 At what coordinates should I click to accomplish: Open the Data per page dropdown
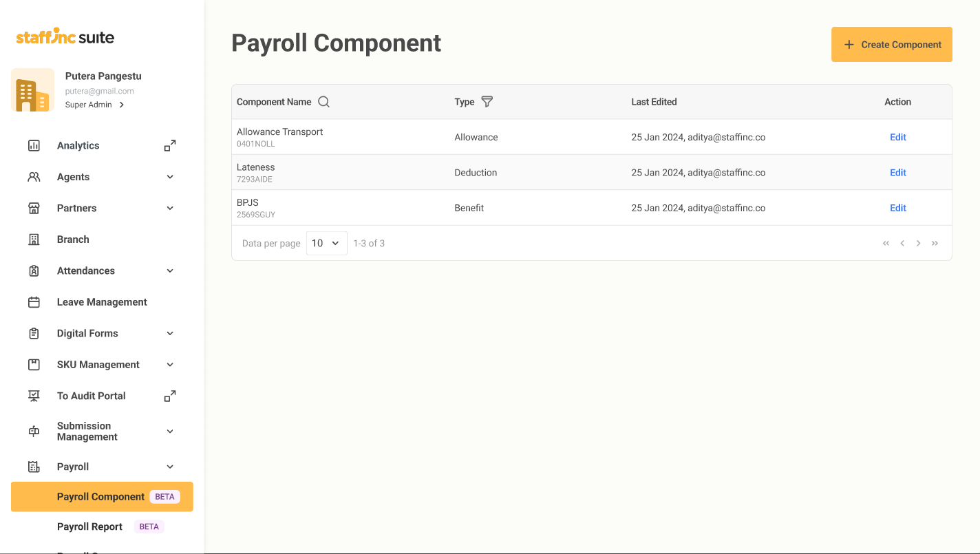point(326,243)
